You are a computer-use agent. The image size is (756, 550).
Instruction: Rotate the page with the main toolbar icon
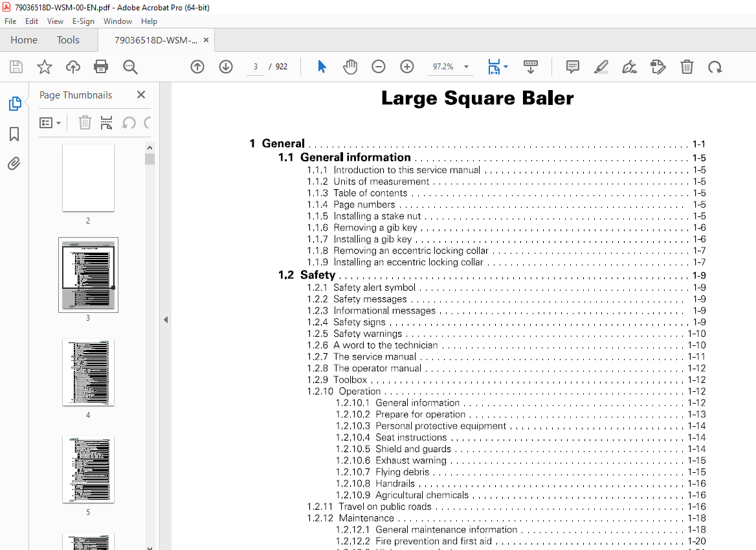click(715, 67)
